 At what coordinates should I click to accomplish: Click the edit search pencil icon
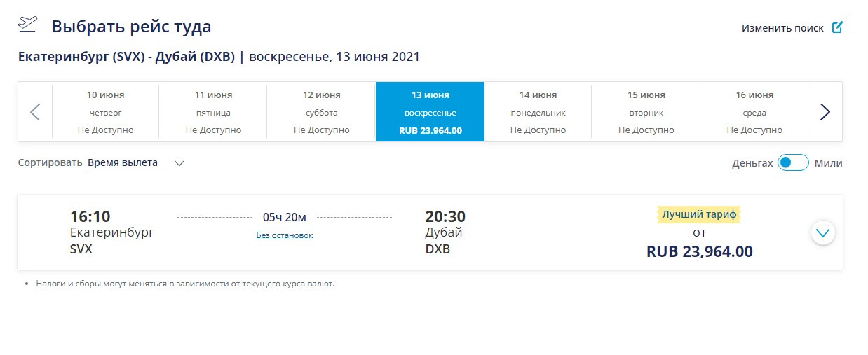pos(837,27)
